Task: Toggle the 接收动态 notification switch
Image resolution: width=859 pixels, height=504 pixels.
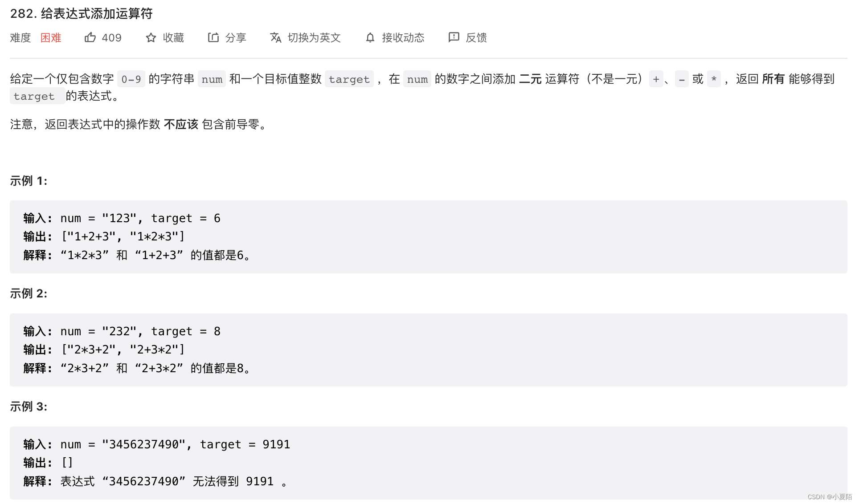Action: tap(396, 38)
